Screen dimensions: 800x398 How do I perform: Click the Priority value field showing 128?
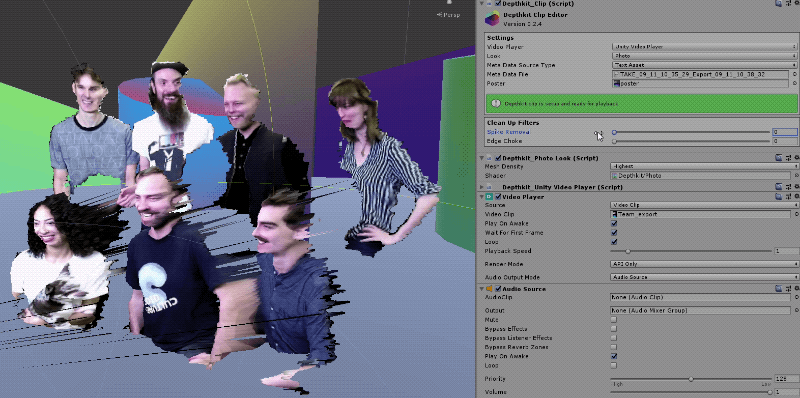coord(786,379)
